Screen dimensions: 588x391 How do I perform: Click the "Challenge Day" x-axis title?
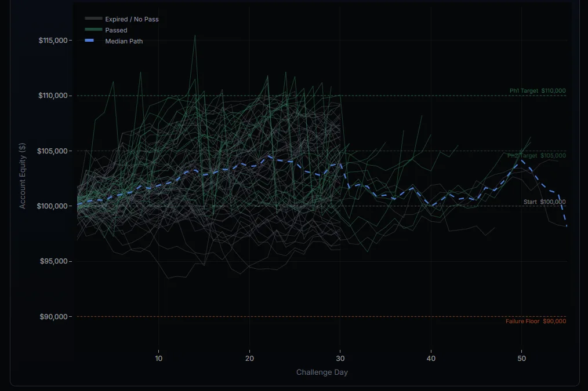tap(322, 372)
